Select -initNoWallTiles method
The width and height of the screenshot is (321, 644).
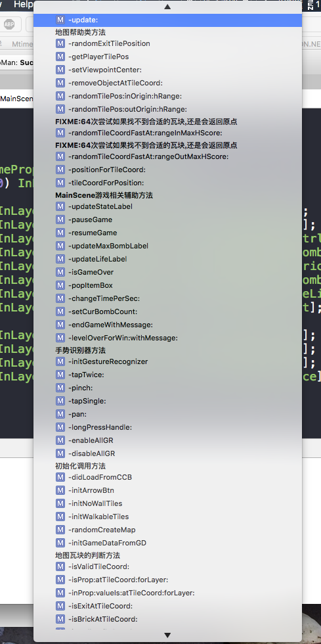point(167,503)
